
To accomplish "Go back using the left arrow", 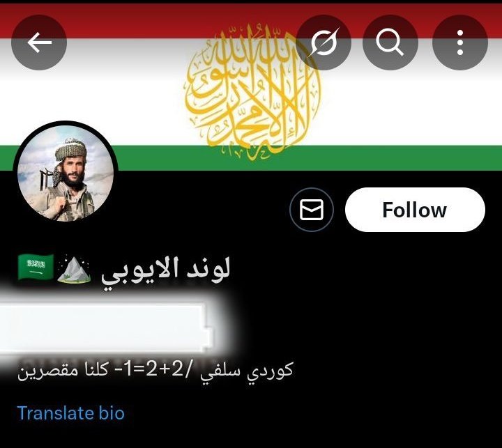I will pos(39,43).
